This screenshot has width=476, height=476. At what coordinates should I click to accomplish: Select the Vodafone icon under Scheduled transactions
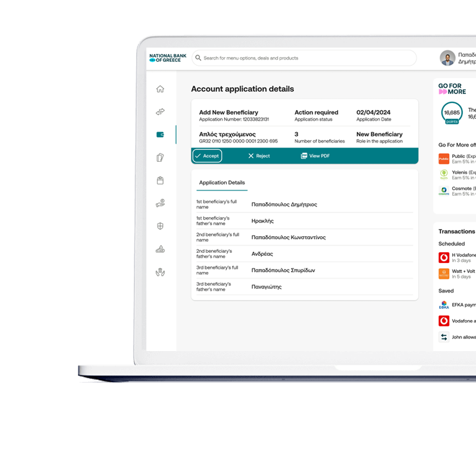pos(443,256)
